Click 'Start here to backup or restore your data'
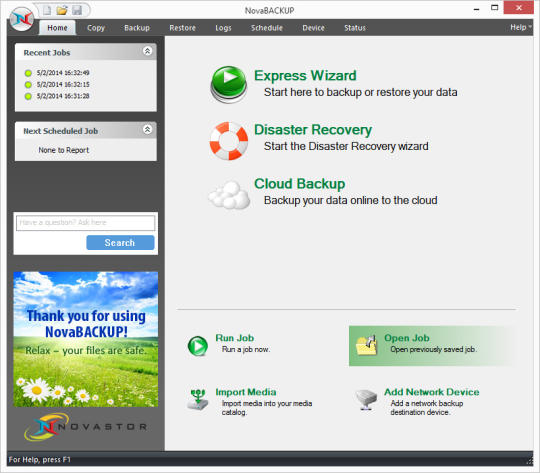This screenshot has width=540, height=473. 361,92
